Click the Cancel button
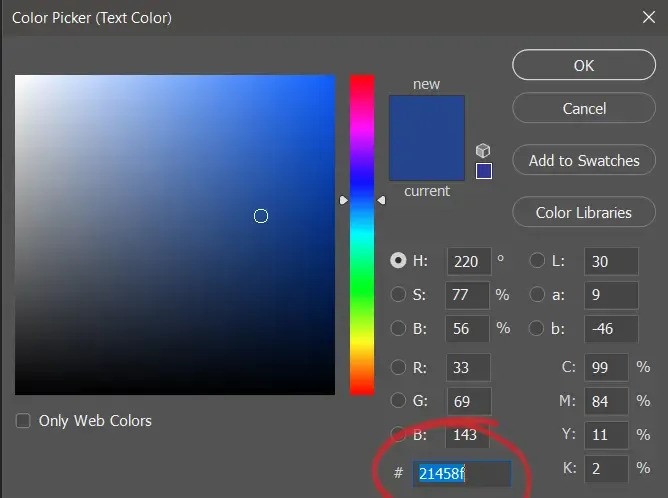Viewport: 668px width, 498px height. point(584,108)
